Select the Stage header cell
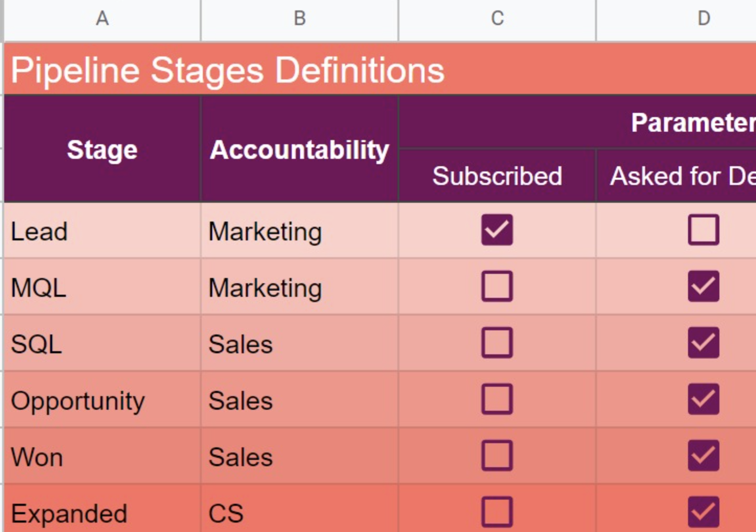Viewport: 756px width, 532px height. pos(102,149)
